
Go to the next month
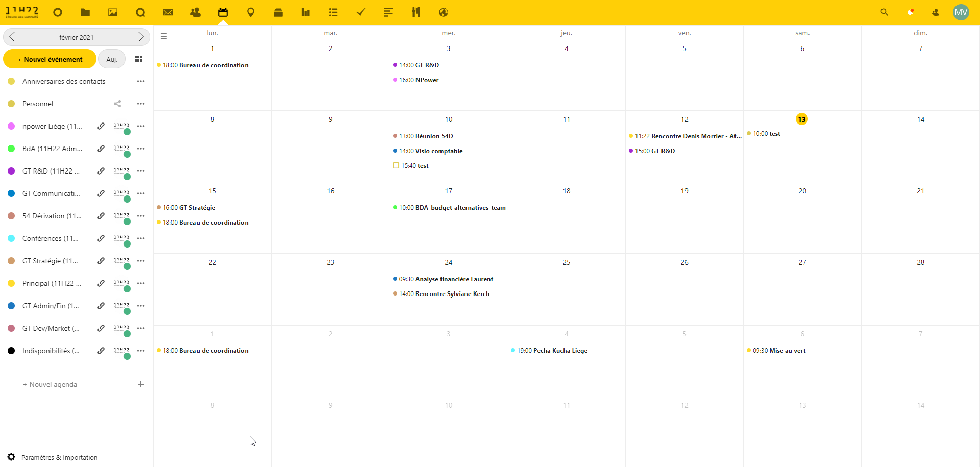click(141, 37)
